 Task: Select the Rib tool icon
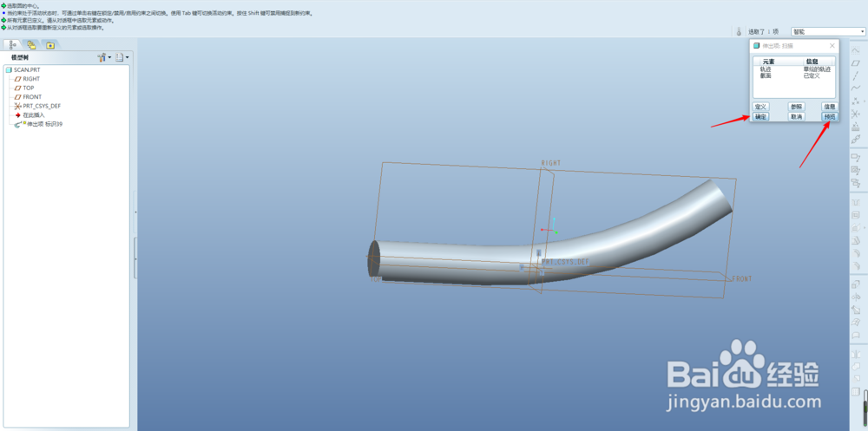pyautogui.click(x=855, y=228)
